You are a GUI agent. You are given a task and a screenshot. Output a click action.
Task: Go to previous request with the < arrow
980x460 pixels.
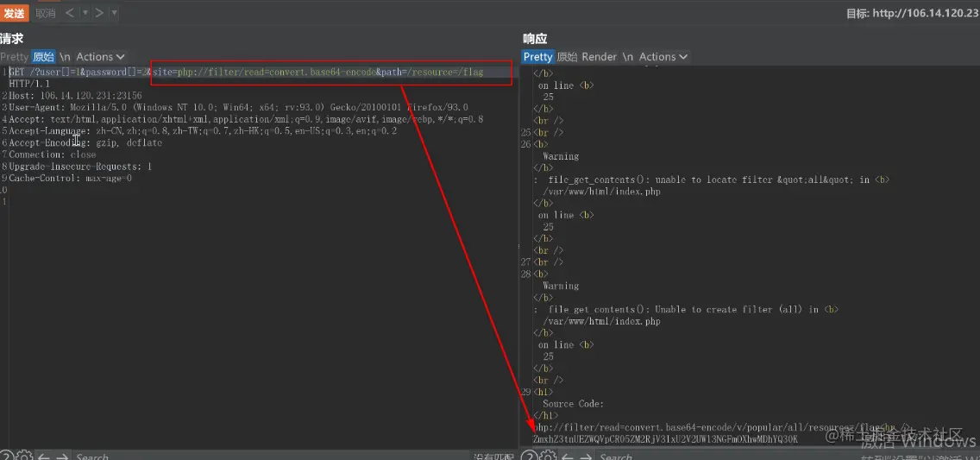click(69, 12)
